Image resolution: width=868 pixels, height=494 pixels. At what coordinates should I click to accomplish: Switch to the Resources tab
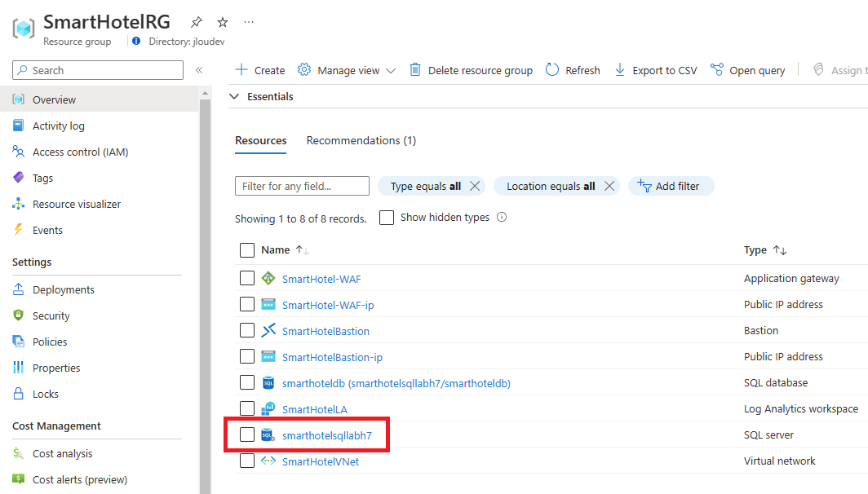coord(261,140)
